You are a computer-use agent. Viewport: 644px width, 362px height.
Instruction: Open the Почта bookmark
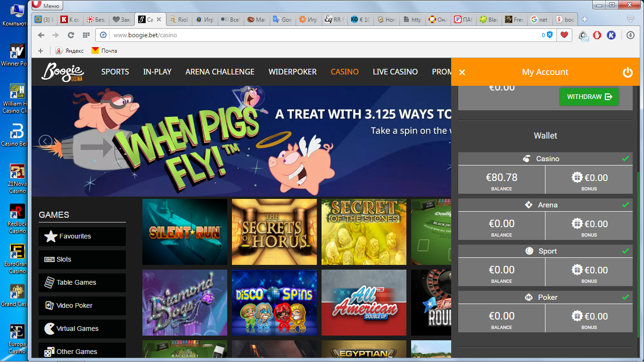point(104,50)
